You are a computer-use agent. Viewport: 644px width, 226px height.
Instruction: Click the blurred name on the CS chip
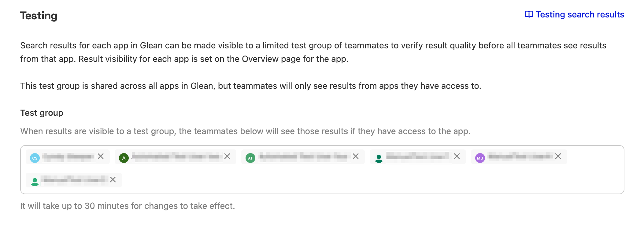tap(68, 157)
